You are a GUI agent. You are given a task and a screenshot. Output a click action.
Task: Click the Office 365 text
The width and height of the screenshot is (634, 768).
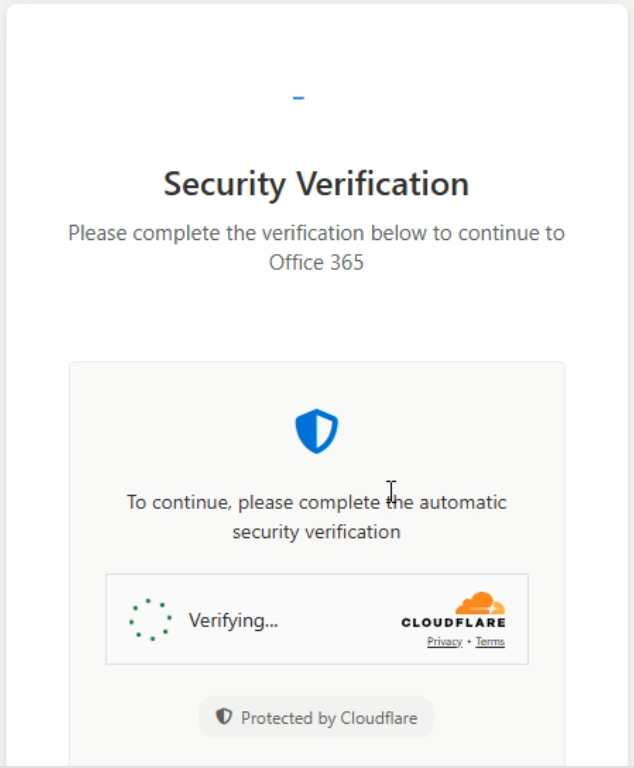coord(316,263)
